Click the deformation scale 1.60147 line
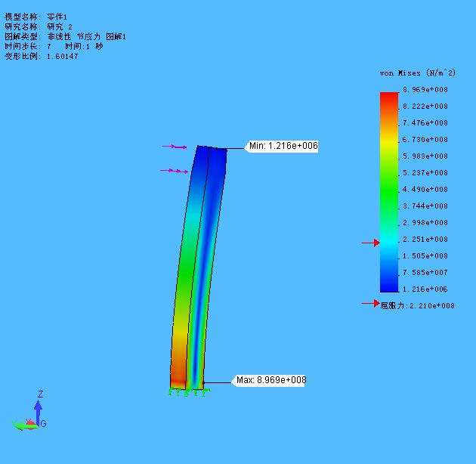Screen dimensions: 476x464 tap(42, 56)
